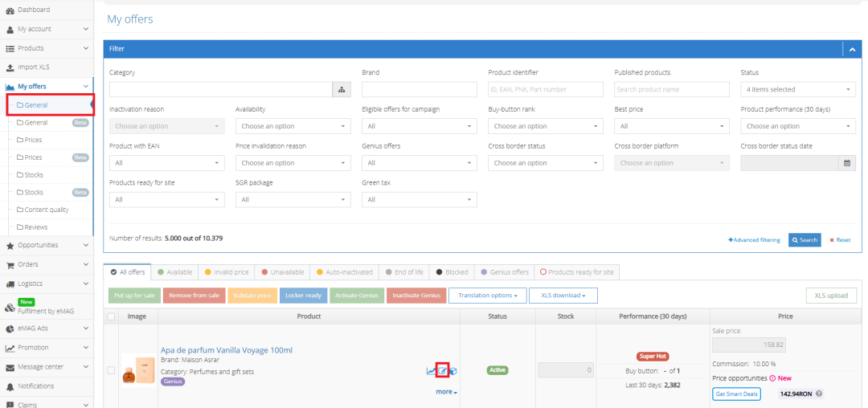Open Price invalidation reason dropdown

(293, 163)
